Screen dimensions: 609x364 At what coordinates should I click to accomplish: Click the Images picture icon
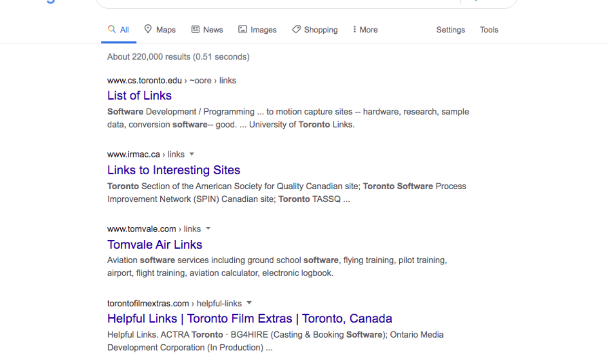243,29
